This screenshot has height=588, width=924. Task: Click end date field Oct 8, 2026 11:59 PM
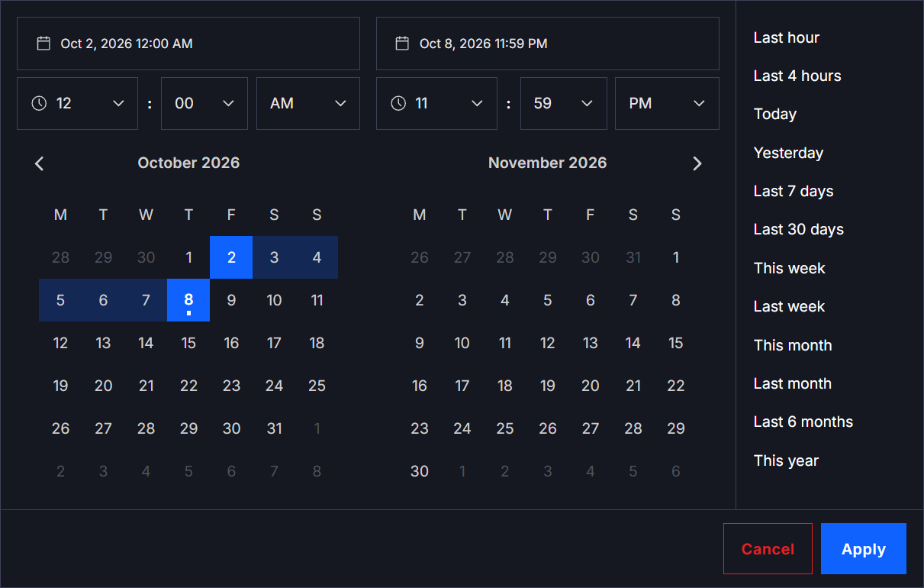(548, 44)
